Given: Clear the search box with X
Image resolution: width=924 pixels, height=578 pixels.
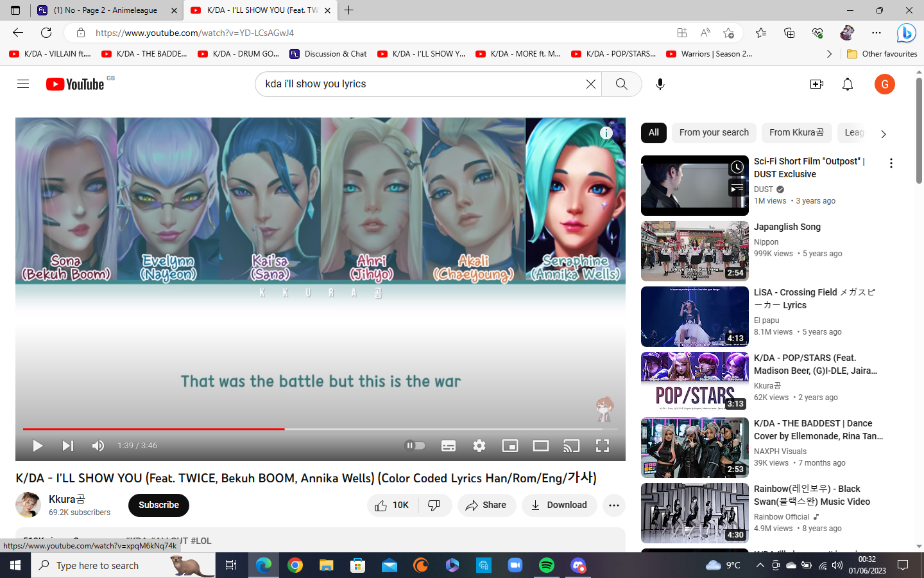Looking at the screenshot, I should pyautogui.click(x=590, y=84).
